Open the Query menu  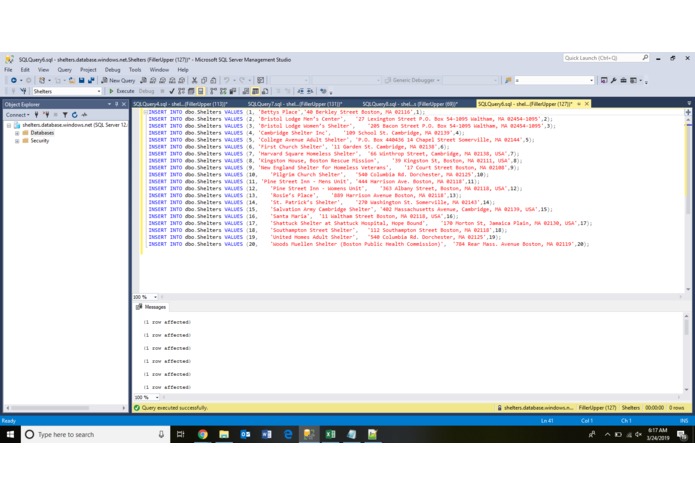(x=64, y=70)
